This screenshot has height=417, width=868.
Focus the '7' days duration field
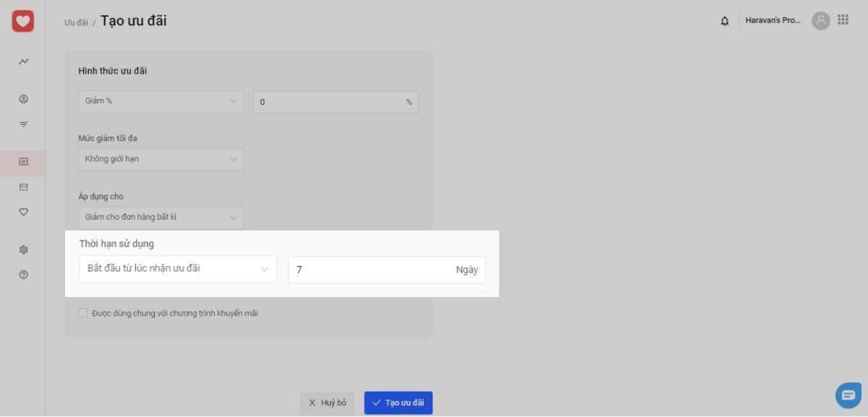[x=387, y=270]
